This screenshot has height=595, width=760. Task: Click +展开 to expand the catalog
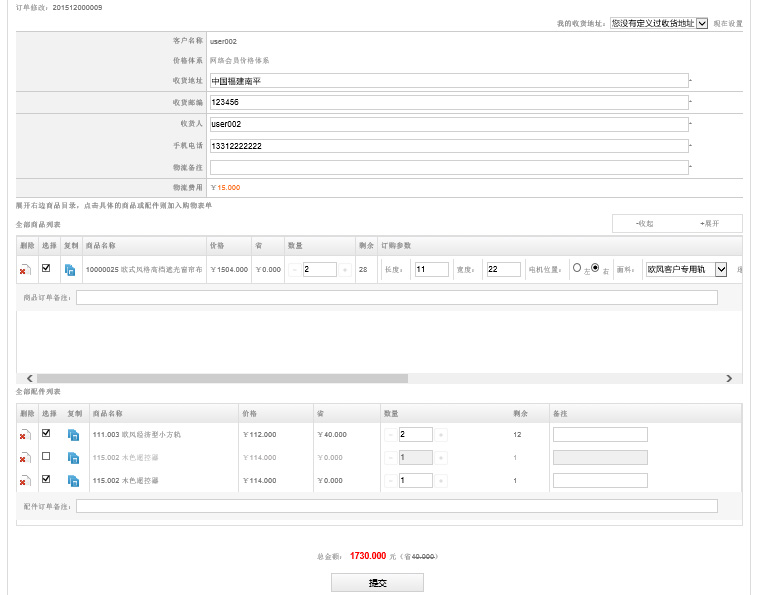click(x=710, y=223)
